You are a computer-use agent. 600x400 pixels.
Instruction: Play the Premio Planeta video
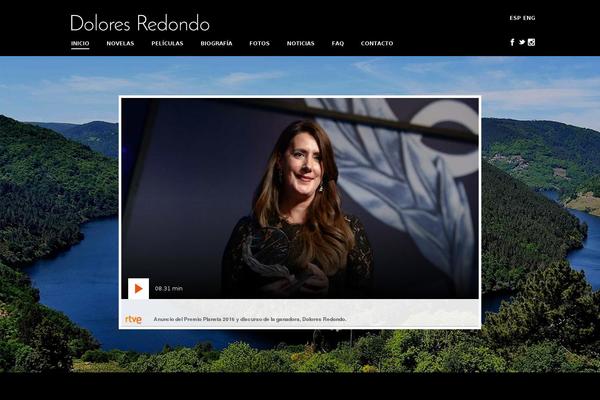tap(138, 288)
